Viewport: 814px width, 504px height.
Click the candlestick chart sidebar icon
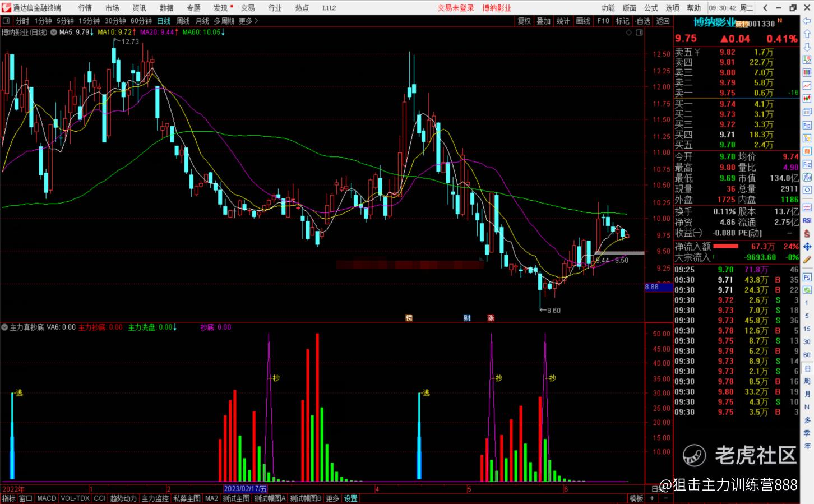[x=807, y=98]
